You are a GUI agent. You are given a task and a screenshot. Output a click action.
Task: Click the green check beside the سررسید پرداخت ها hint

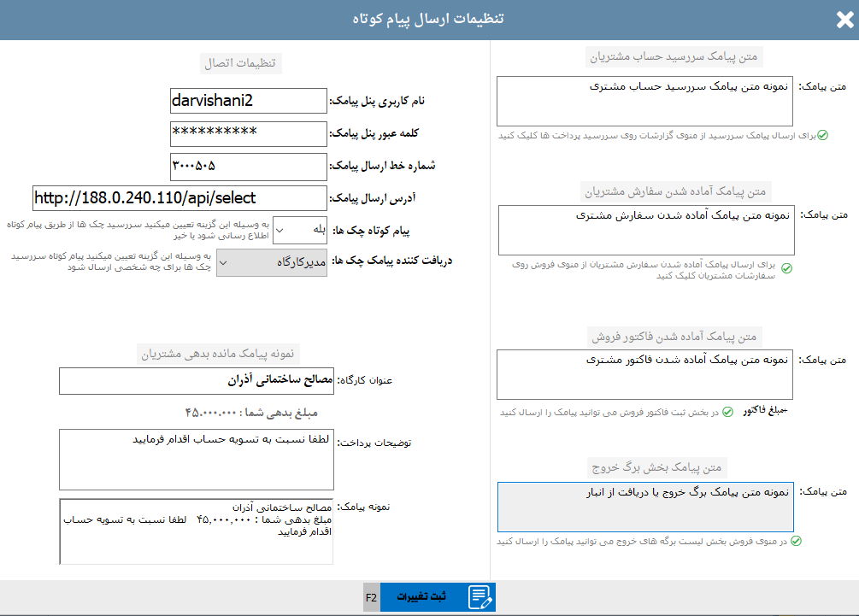tap(822, 135)
